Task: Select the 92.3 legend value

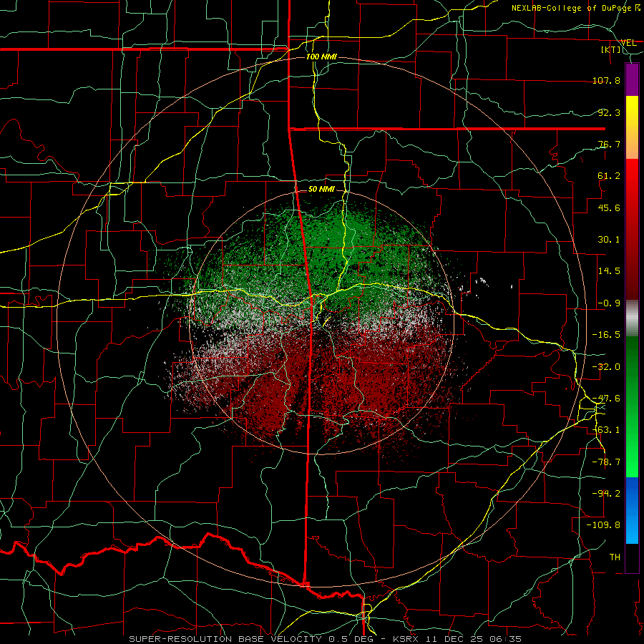Action: [609, 112]
